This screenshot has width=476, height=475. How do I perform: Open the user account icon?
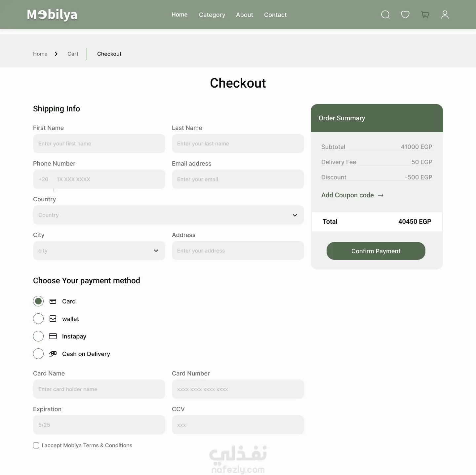[x=445, y=15]
